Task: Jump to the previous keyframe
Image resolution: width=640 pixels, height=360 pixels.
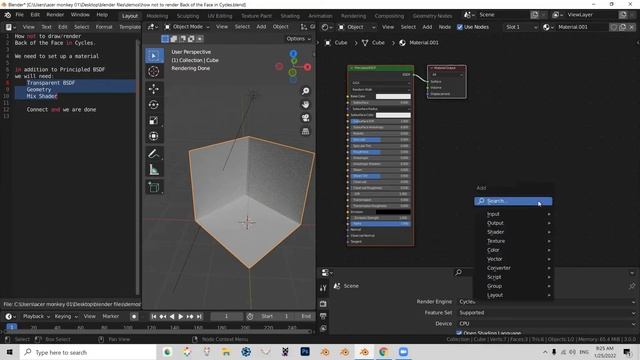Action: pyautogui.click(x=163, y=316)
